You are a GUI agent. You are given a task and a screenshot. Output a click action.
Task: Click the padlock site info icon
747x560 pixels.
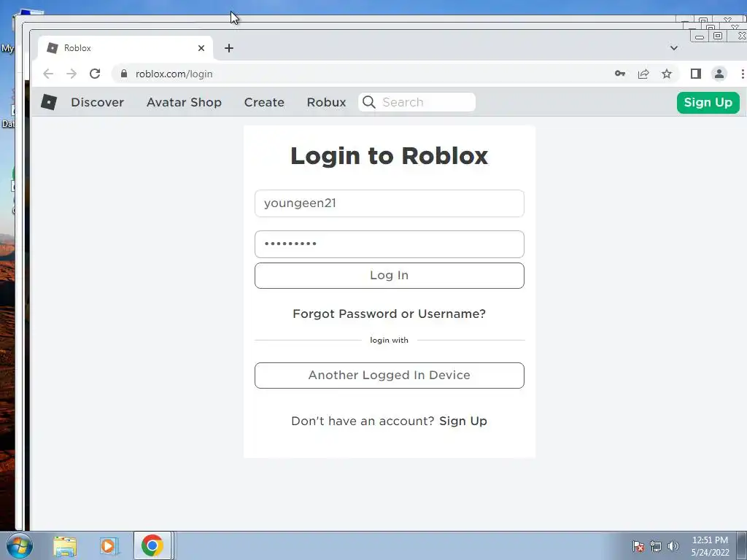124,74
